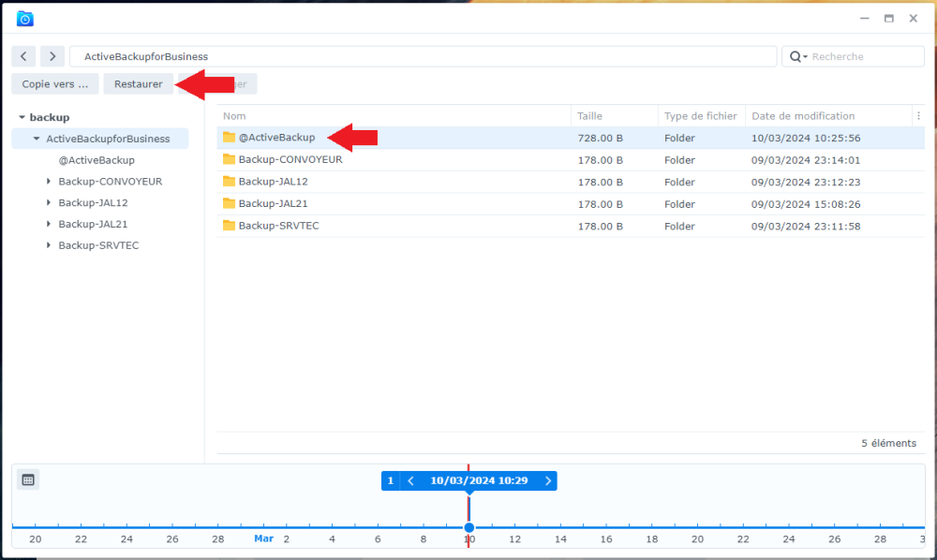
Task: Jump to next backup version arrow
Action: [x=548, y=480]
